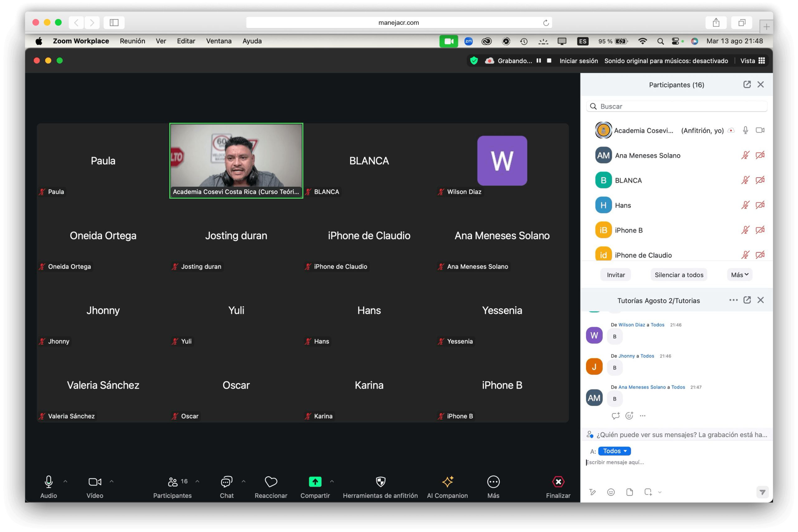The image size is (798, 532).
Task: Open AI Companion sparkle icon
Action: [x=448, y=482]
